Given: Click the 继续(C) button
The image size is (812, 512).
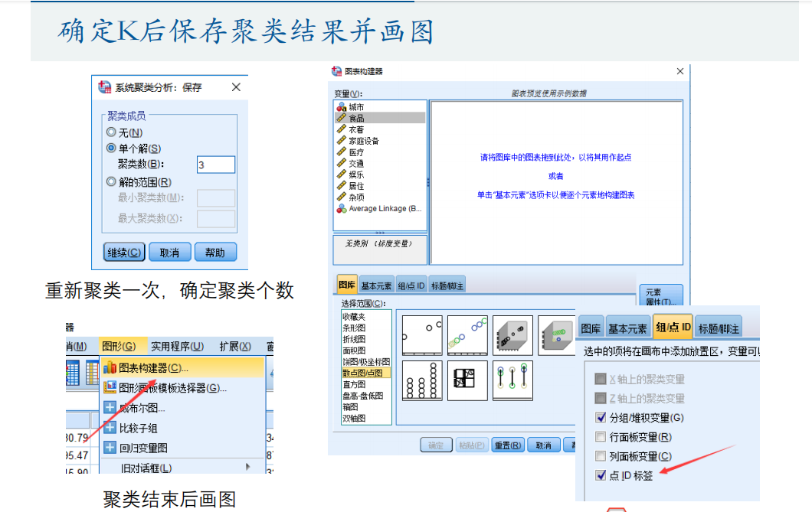Looking at the screenshot, I should point(124,253).
